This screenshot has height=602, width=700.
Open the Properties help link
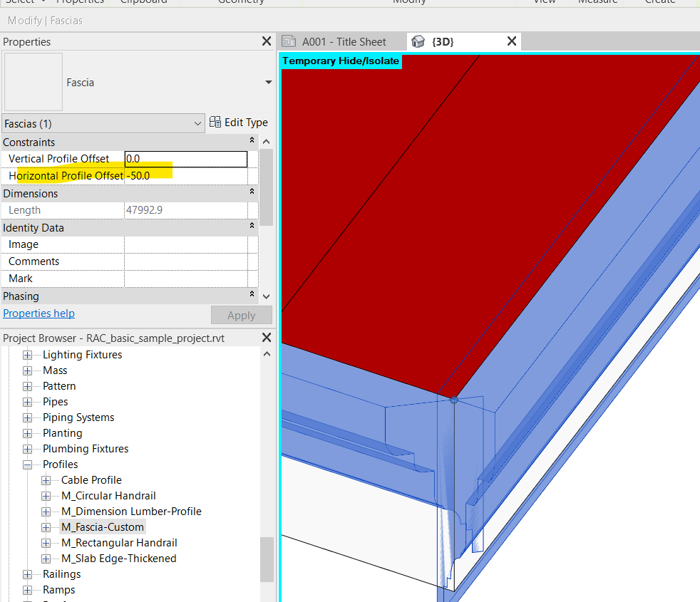(38, 313)
